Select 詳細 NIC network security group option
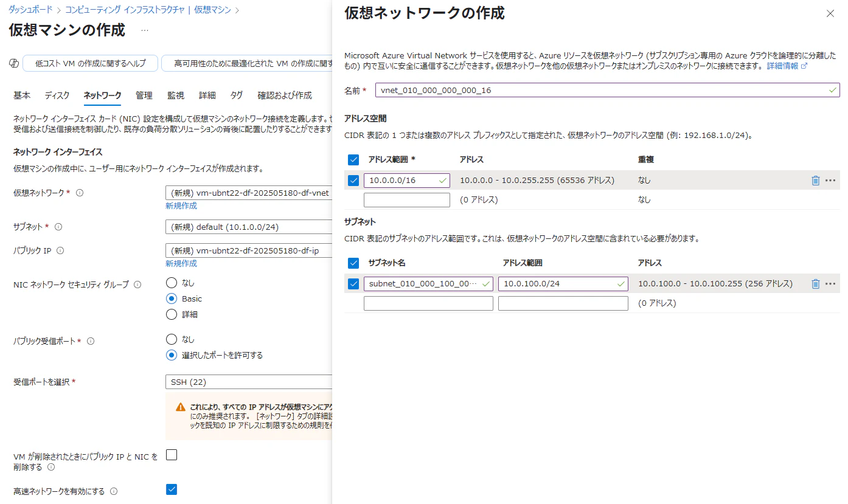The height and width of the screenshot is (504, 848). tap(172, 314)
